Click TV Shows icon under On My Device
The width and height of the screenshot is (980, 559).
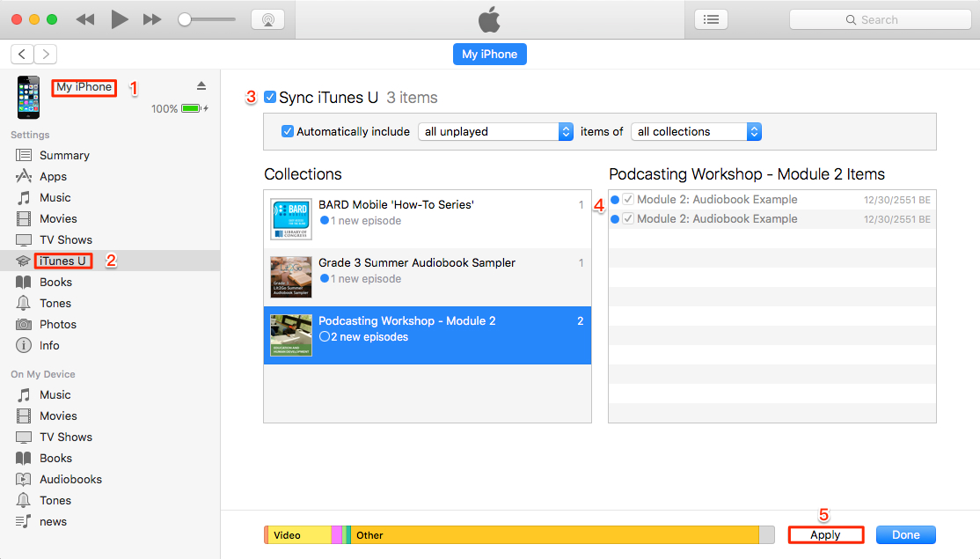click(23, 437)
